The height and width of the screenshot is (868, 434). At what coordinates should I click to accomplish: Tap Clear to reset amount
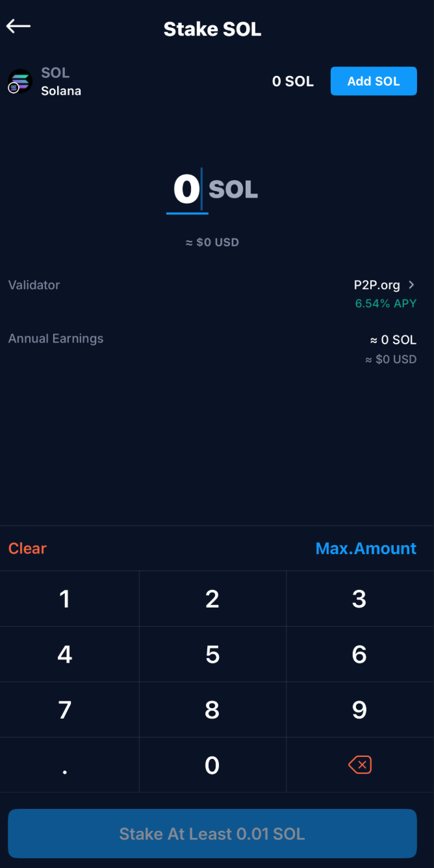(27, 548)
